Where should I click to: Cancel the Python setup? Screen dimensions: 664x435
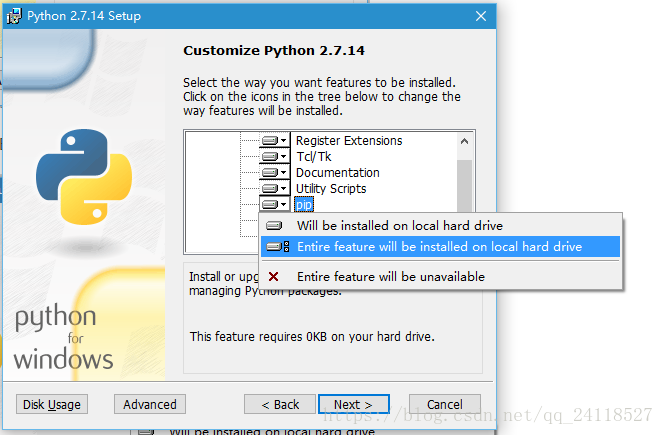click(445, 404)
